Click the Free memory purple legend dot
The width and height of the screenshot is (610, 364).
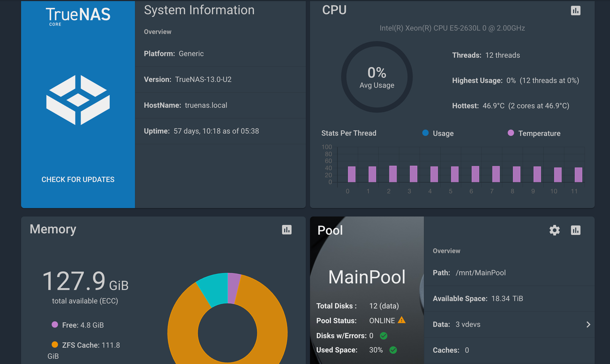(x=55, y=324)
